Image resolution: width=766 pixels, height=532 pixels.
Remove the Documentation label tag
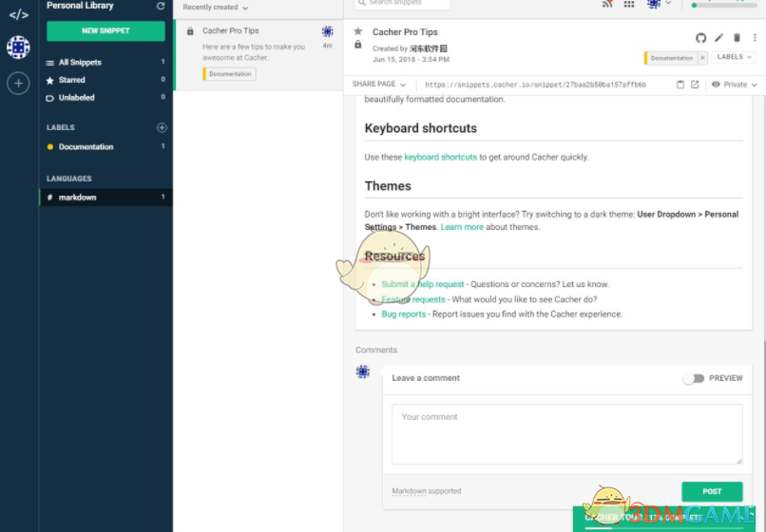click(x=702, y=58)
